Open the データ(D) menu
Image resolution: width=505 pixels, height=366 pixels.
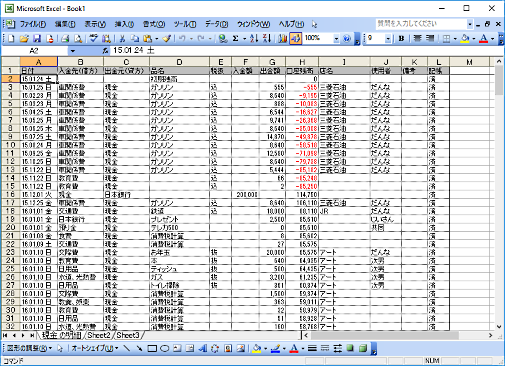[x=216, y=24]
